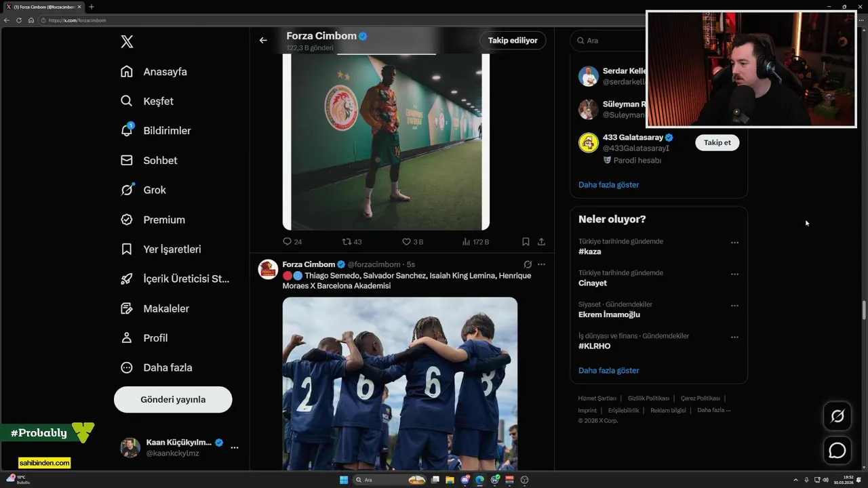Viewport: 868px width, 488px height.
Task: Open the Windows Start menu
Action: coord(344,480)
